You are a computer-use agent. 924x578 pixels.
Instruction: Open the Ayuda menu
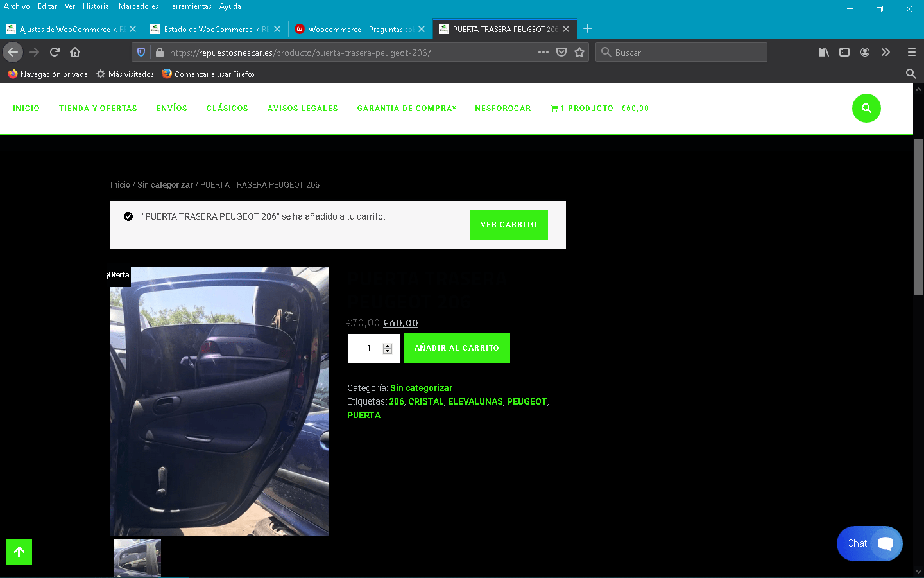[230, 6]
